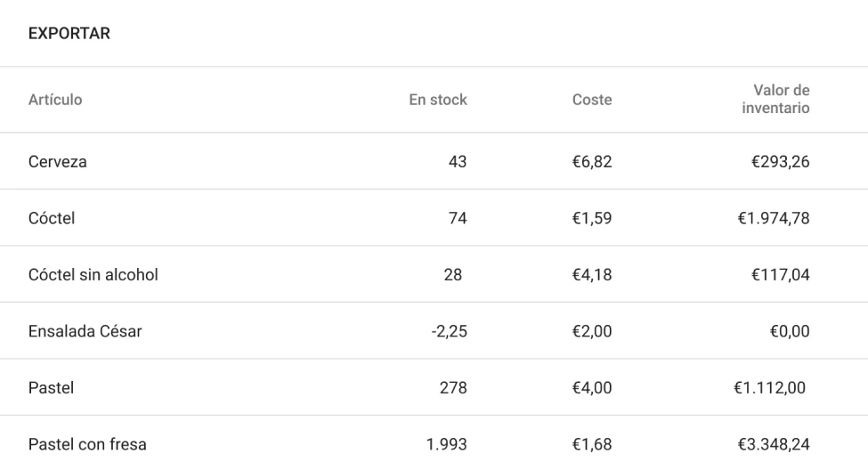Click the €4,18 cost cell
This screenshot has width=868, height=470.
pyautogui.click(x=591, y=275)
